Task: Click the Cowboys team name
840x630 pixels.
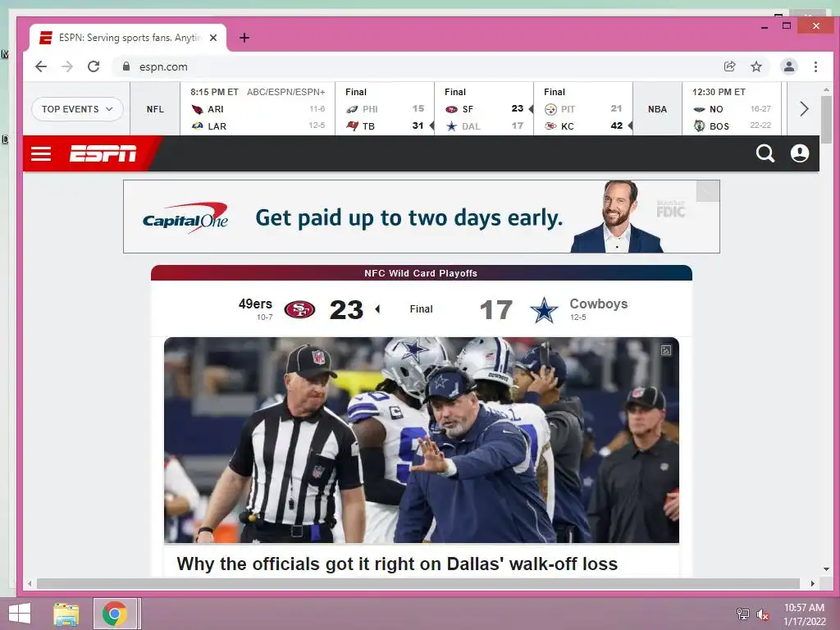Action: 598,304
